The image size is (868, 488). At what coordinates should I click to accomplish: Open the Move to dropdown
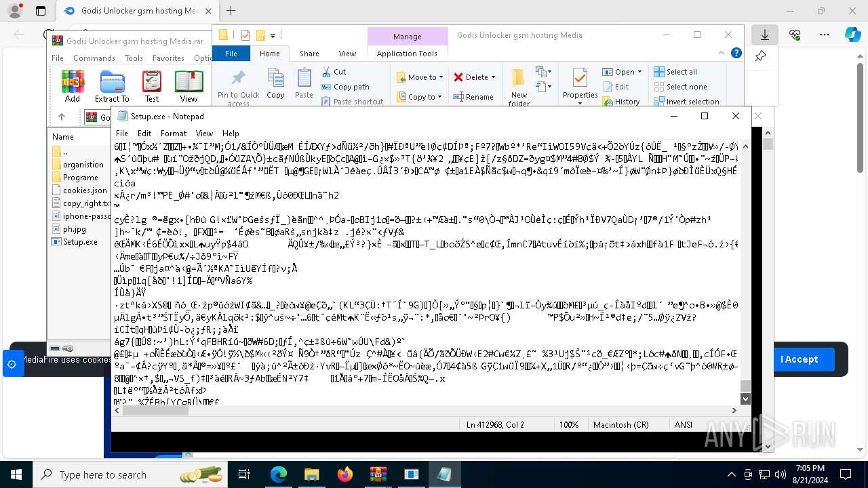point(419,77)
